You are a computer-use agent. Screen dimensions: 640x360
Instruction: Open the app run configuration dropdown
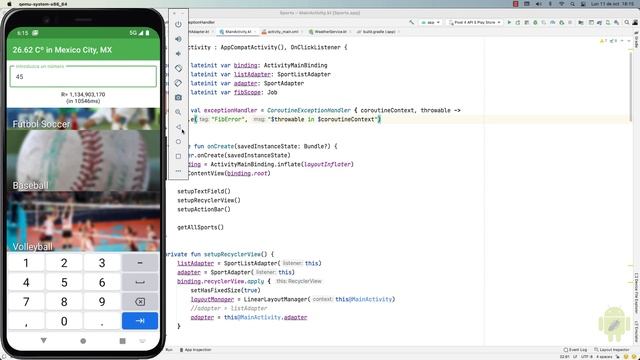430,22
